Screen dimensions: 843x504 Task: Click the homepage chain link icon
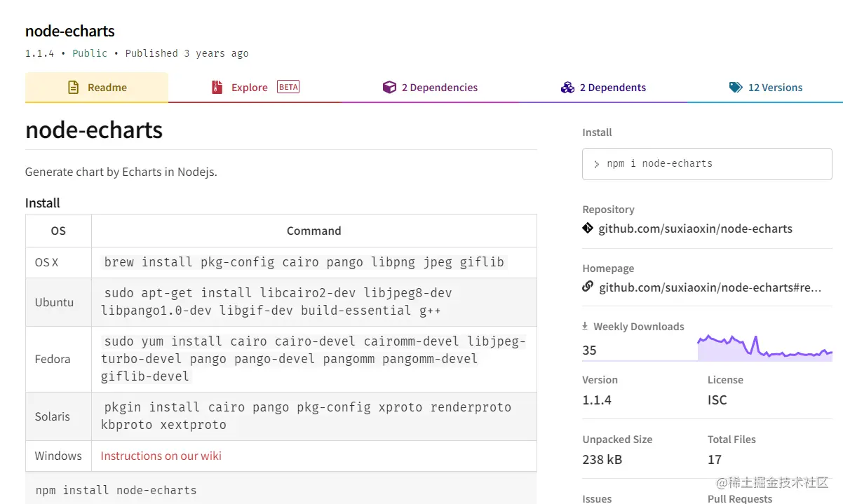click(x=588, y=287)
